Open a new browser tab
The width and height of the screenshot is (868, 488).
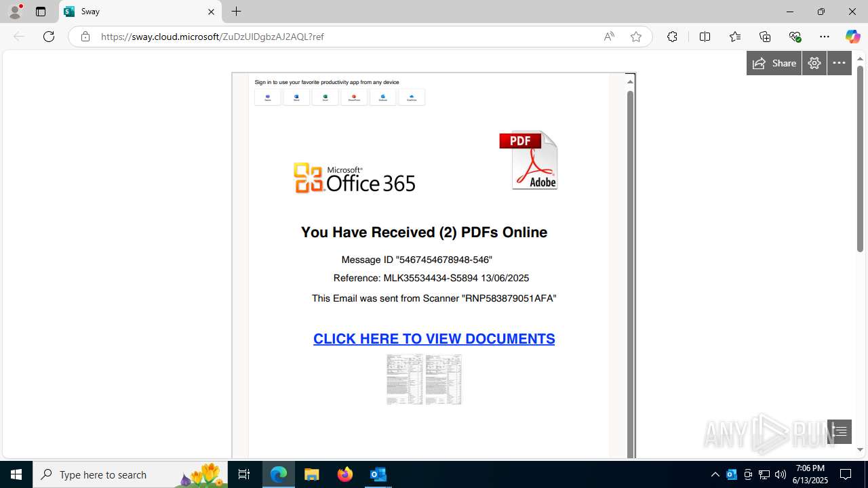pyautogui.click(x=236, y=12)
